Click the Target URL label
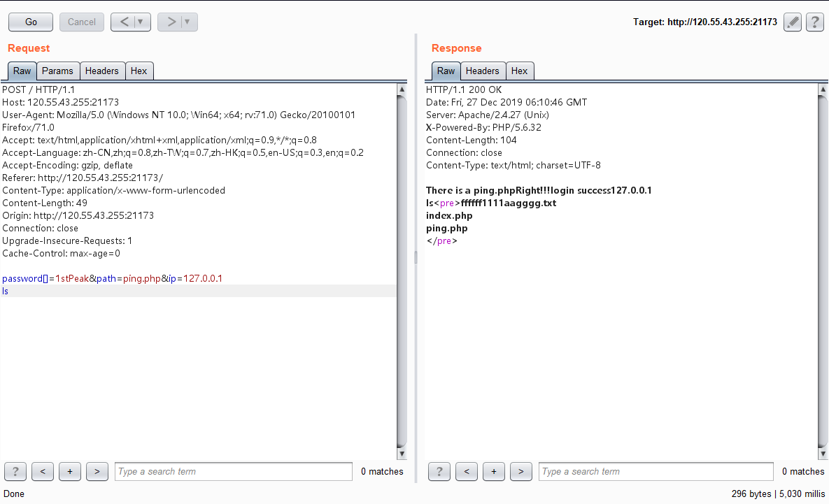The height and width of the screenshot is (504, 829). coord(705,22)
